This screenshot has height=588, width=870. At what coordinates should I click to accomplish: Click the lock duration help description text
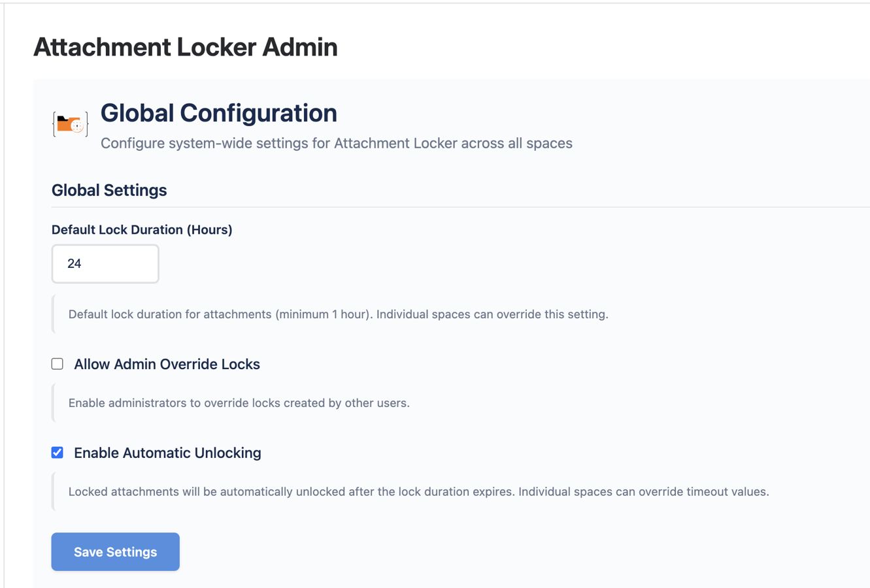click(x=338, y=314)
